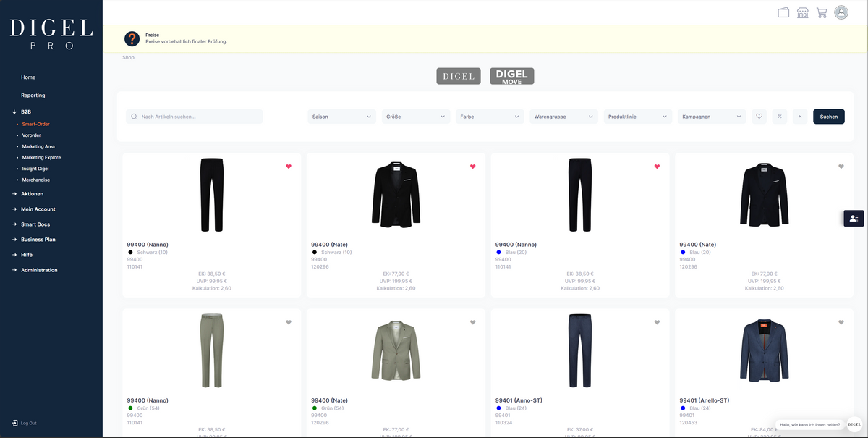The image size is (868, 438).
Task: Toggle favorites filter heart button
Action: (x=759, y=117)
